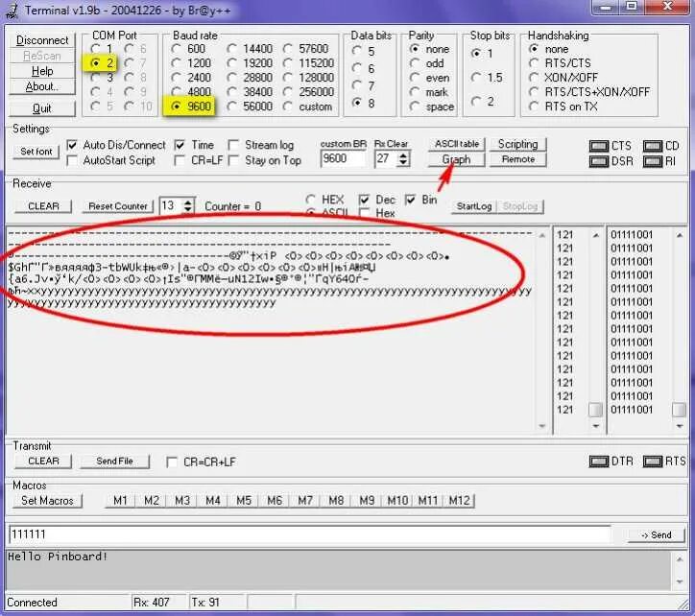Image resolution: width=695 pixels, height=616 pixels.
Task: Select HEX receive mode
Action: tap(311, 200)
